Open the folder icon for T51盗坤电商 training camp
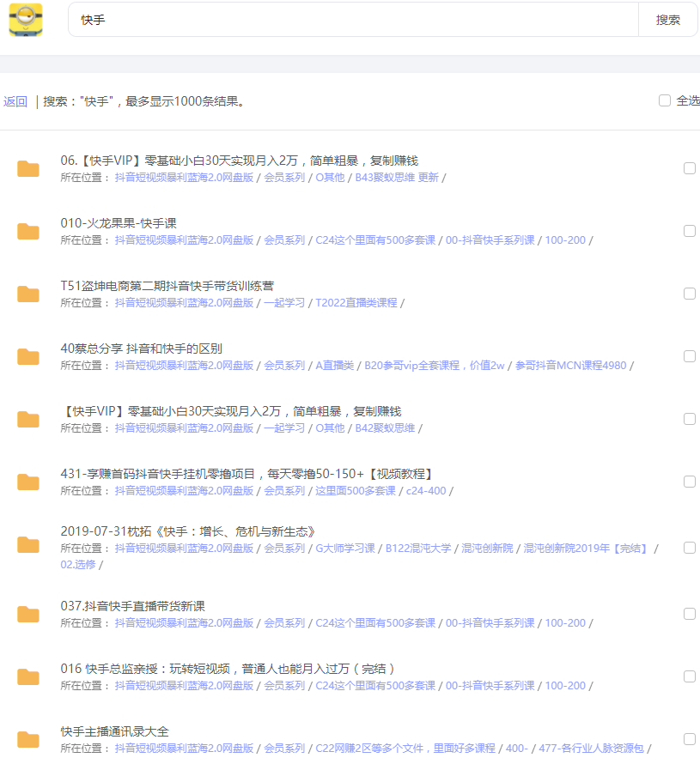Viewport: 700px width, 764px height. tap(28, 292)
